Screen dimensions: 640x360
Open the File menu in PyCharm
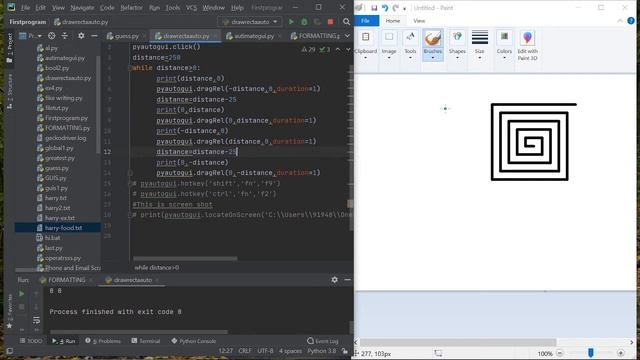point(25,8)
